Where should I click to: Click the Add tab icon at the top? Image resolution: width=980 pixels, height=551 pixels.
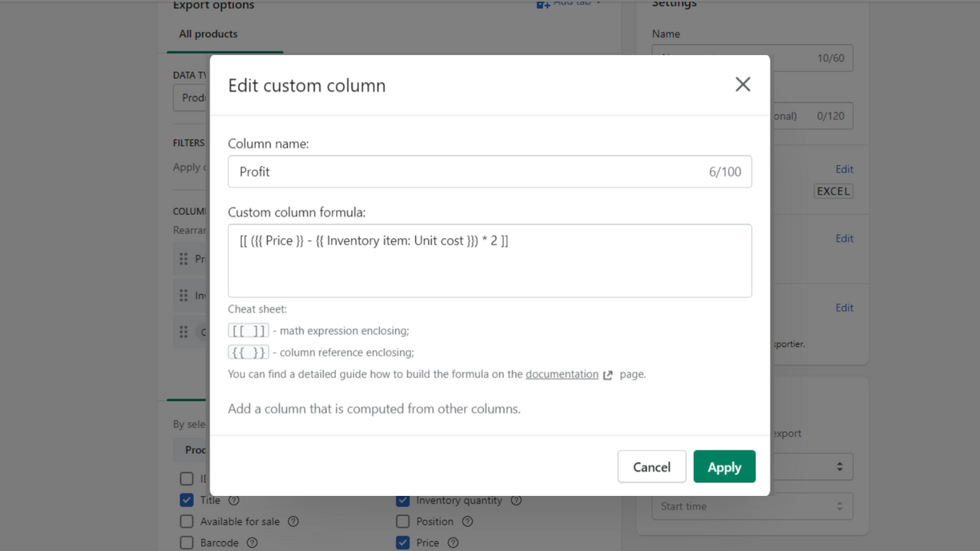pyautogui.click(x=538, y=2)
